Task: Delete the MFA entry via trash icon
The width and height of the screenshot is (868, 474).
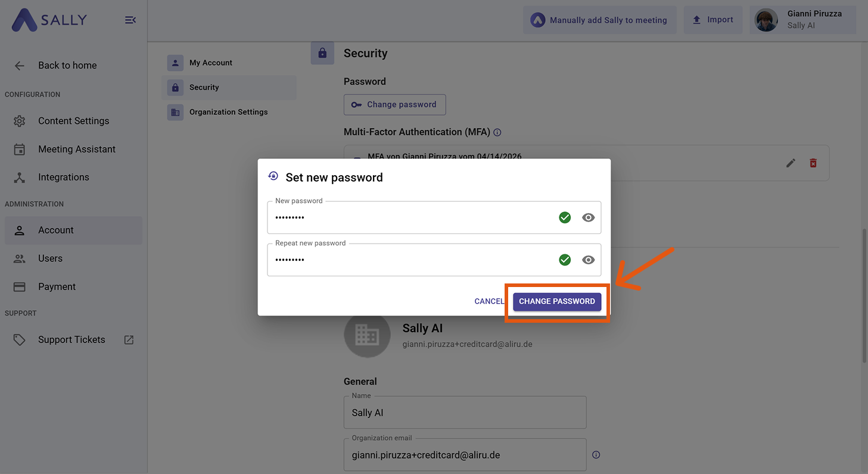Action: (813, 163)
